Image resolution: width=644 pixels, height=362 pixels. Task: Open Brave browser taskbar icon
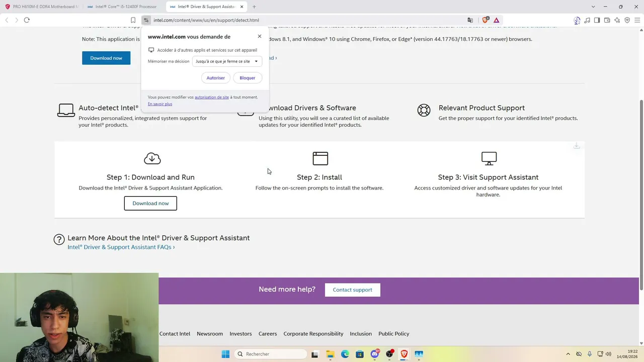(404, 354)
